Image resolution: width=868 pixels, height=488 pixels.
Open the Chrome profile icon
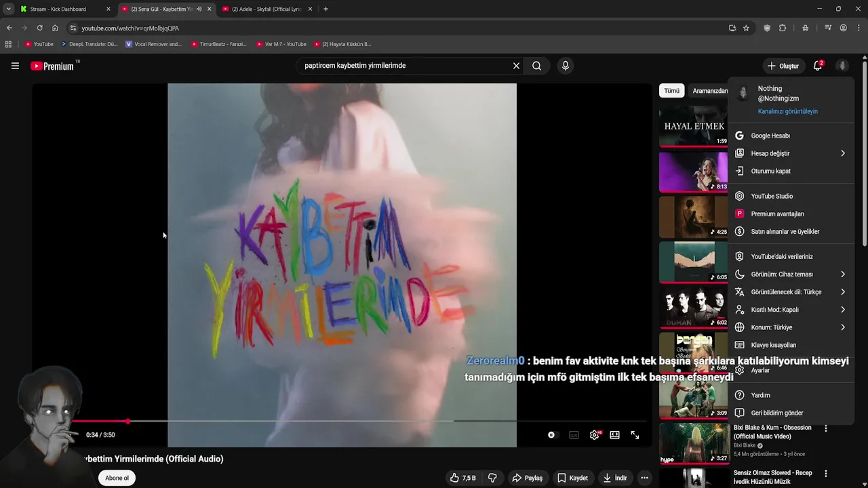[843, 28]
